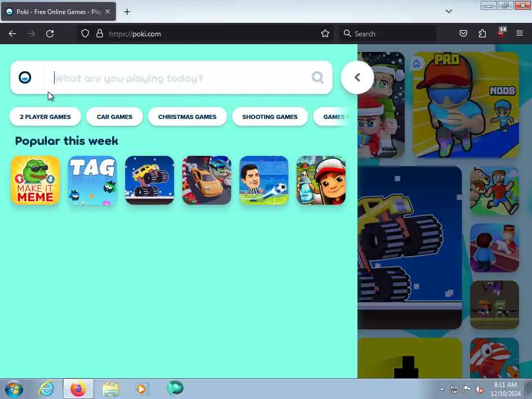Open Windows Media Player from taskbar
Screen dimensions: 532x399
142,389
